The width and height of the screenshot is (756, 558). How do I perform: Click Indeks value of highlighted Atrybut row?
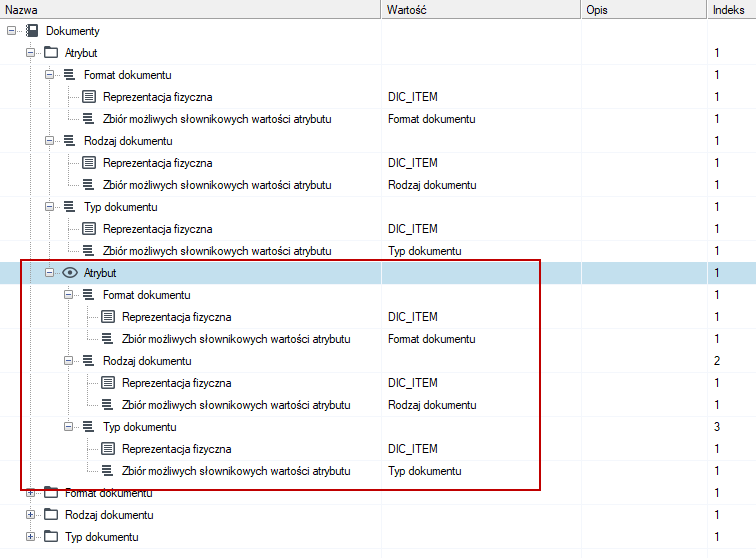coord(717,273)
